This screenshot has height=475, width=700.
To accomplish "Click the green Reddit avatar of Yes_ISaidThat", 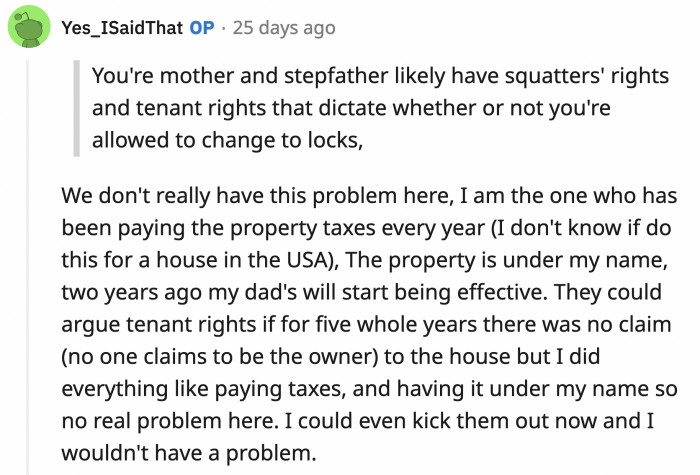I will (x=31, y=27).
